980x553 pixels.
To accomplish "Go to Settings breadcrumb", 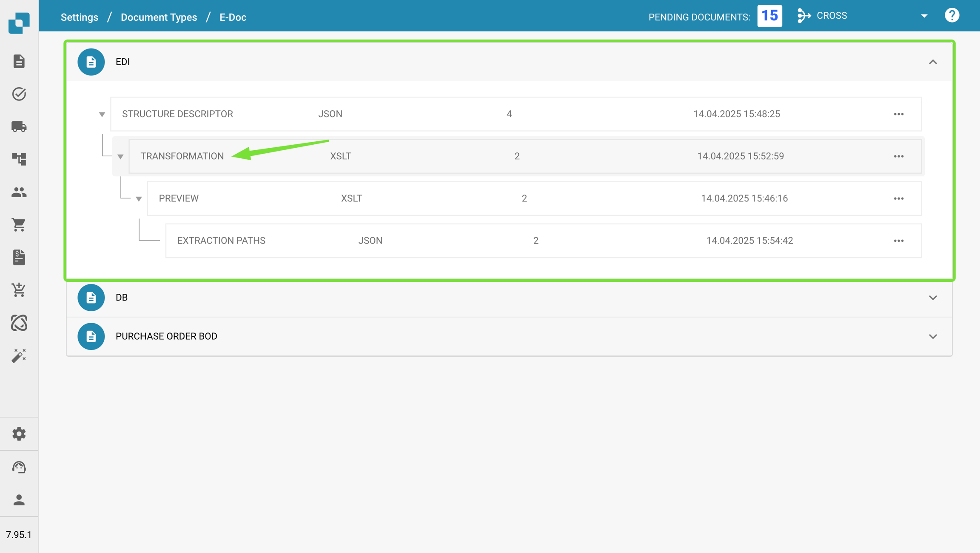I will (x=80, y=17).
